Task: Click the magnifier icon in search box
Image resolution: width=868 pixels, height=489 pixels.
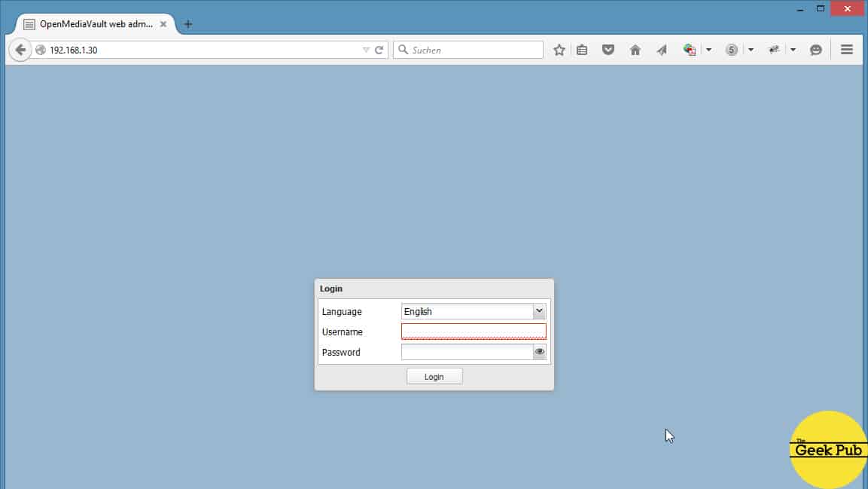Action: (403, 50)
